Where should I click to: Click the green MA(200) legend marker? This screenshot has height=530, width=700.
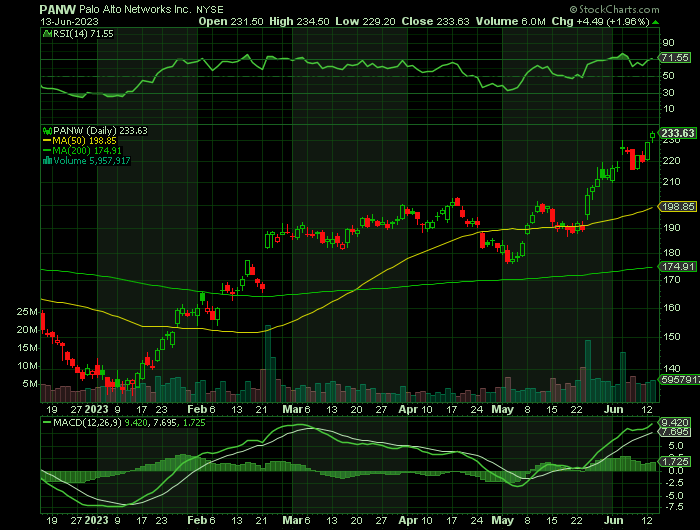tap(45, 150)
